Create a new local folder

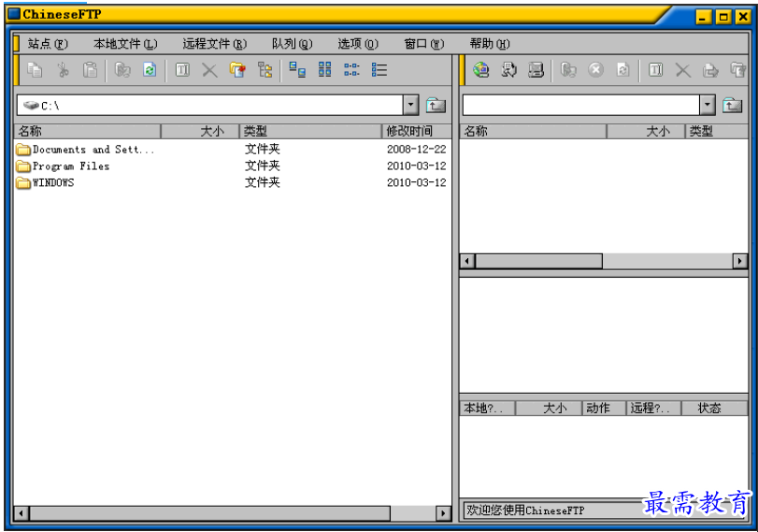(x=237, y=70)
